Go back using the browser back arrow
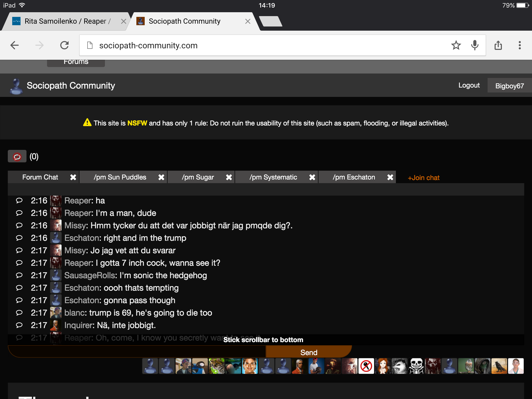The width and height of the screenshot is (532, 399). pos(15,45)
